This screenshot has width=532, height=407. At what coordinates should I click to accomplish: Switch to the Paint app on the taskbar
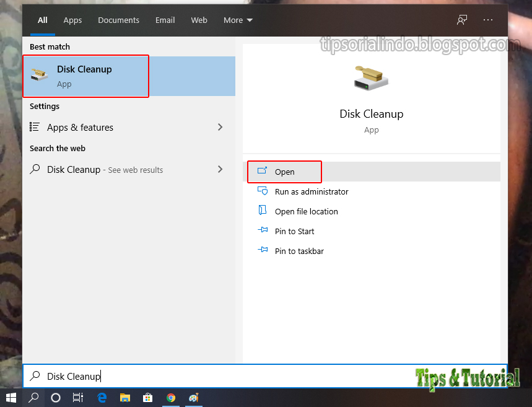click(x=194, y=398)
